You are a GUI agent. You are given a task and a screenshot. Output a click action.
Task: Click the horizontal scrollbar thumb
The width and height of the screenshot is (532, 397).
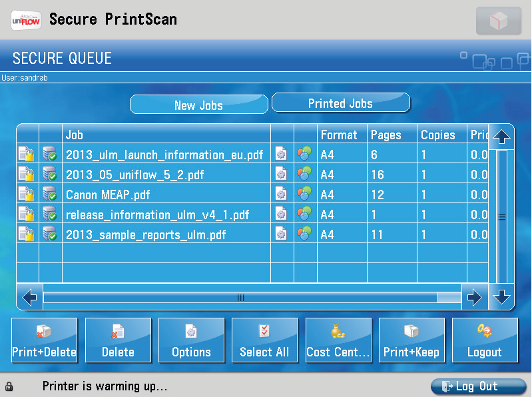coord(240,298)
